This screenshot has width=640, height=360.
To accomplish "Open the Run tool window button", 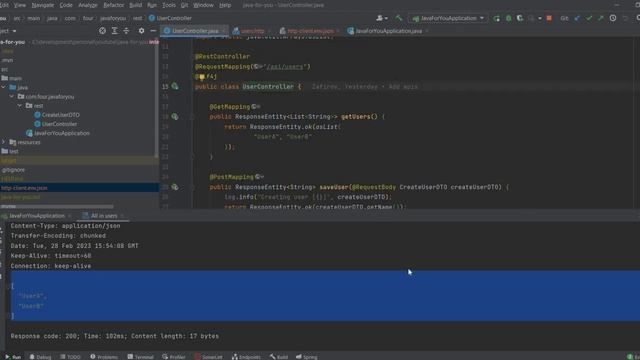I will coord(13,357).
